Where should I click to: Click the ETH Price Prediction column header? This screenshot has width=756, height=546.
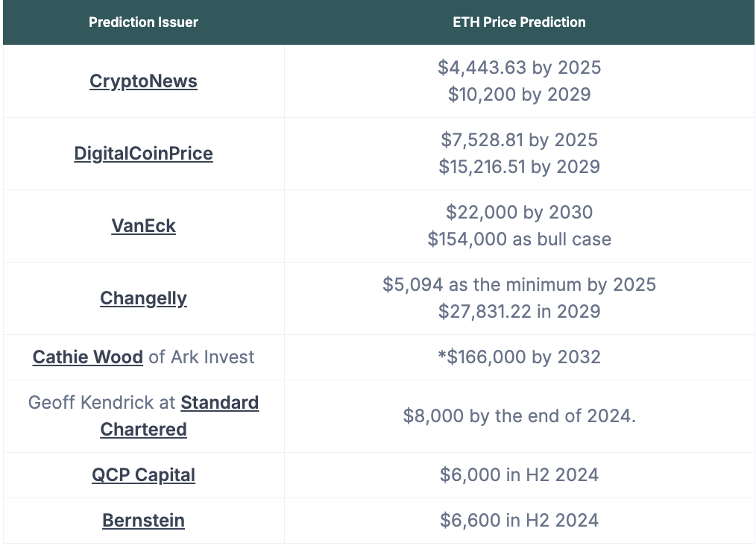point(519,22)
